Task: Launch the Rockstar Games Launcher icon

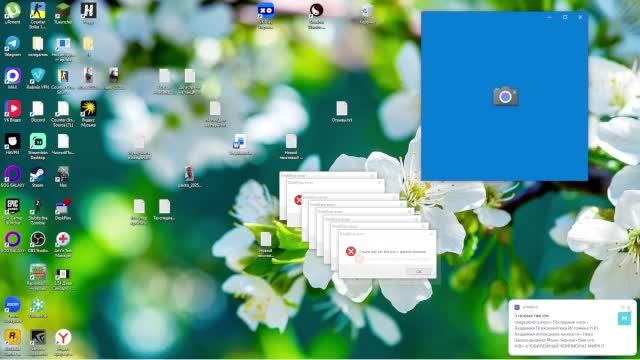Action: pos(12,338)
